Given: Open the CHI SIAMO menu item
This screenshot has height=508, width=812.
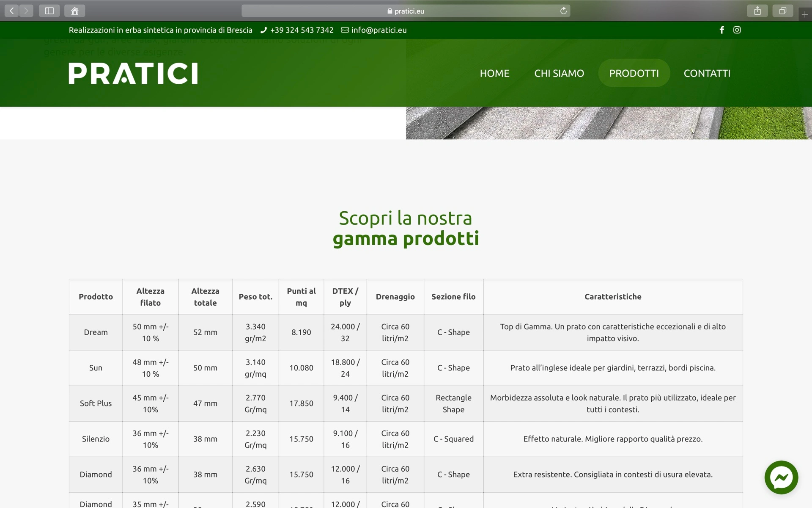Looking at the screenshot, I should (x=559, y=73).
